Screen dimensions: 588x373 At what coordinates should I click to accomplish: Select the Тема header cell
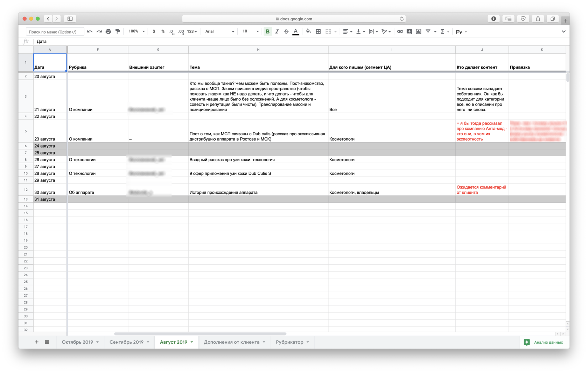(x=258, y=62)
